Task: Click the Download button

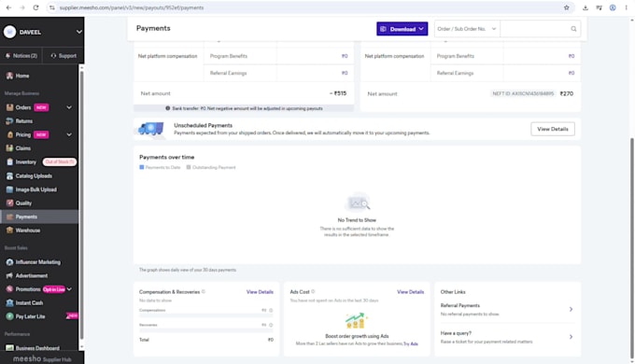Action: pos(402,29)
